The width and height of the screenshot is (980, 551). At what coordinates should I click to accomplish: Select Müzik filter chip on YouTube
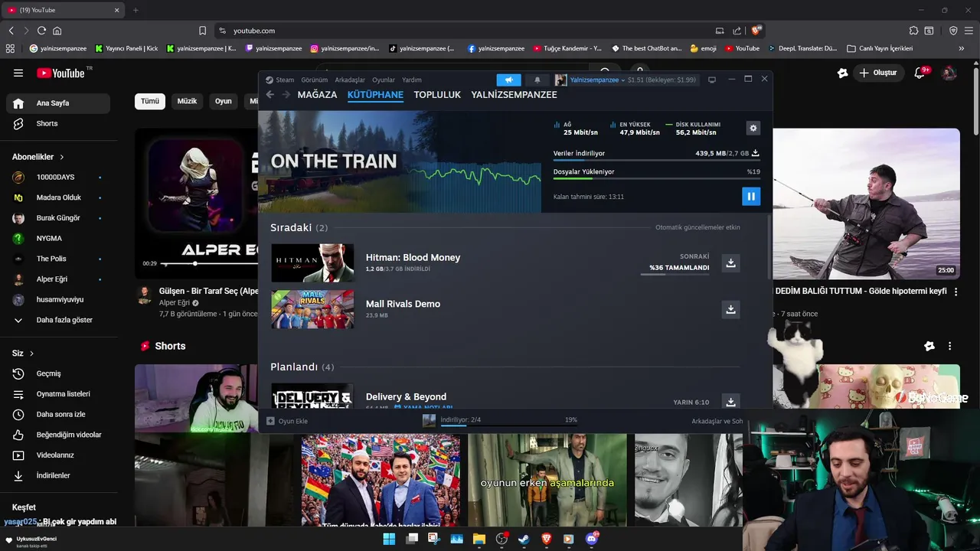(187, 101)
